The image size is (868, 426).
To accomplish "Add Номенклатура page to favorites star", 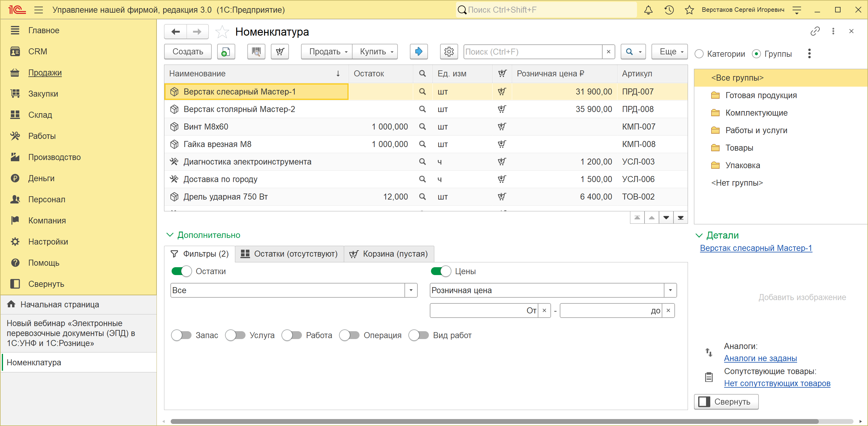I will [222, 32].
